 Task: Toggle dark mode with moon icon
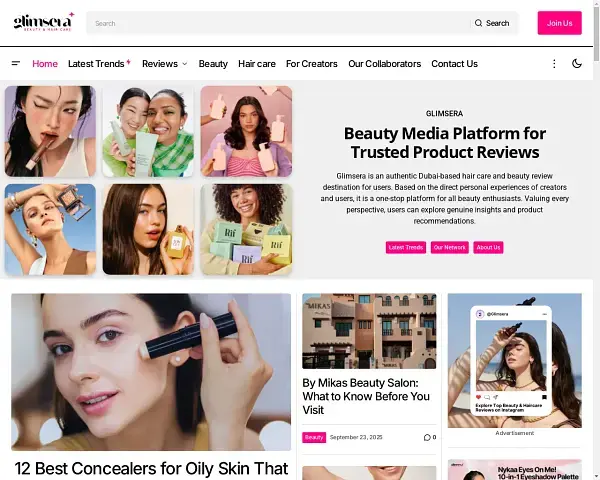coord(577,64)
